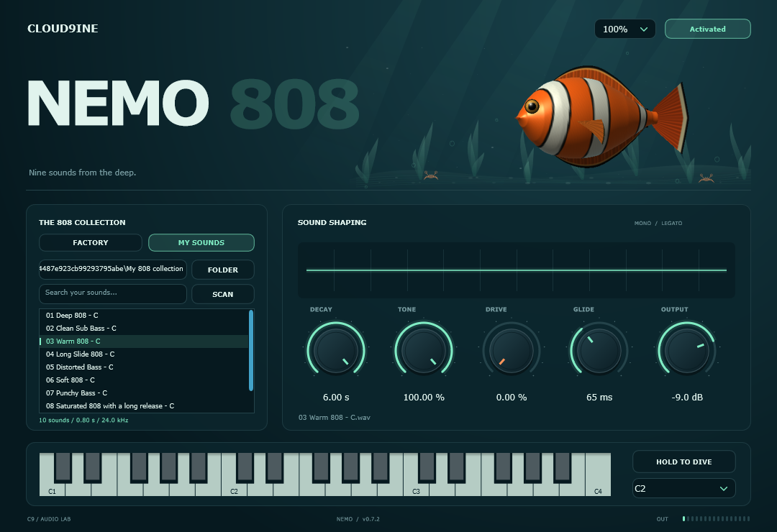
Task: Select 05 Distorted Bass - C
Action: 144,367
